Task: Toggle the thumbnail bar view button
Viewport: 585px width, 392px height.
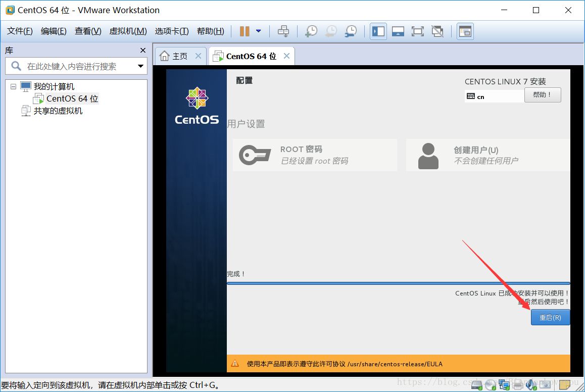Action: coord(398,31)
